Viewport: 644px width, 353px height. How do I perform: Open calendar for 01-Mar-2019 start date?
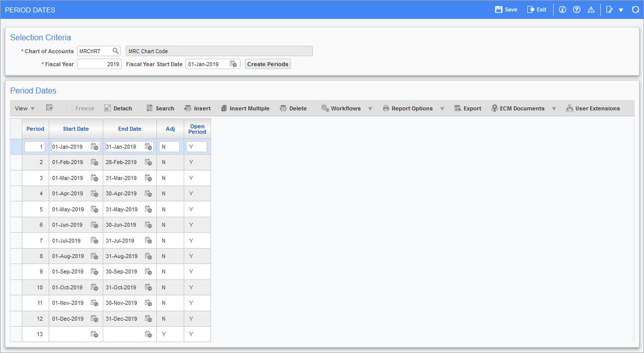94,178
